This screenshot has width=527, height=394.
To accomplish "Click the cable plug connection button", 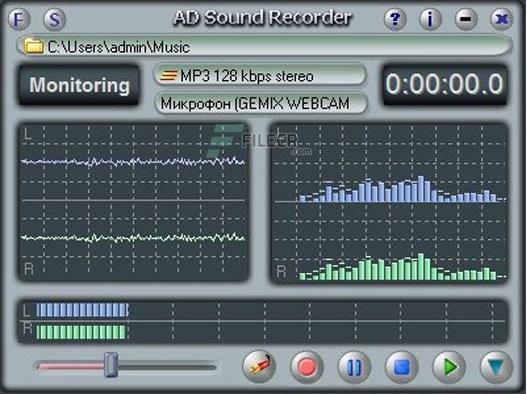I will 259,366.
